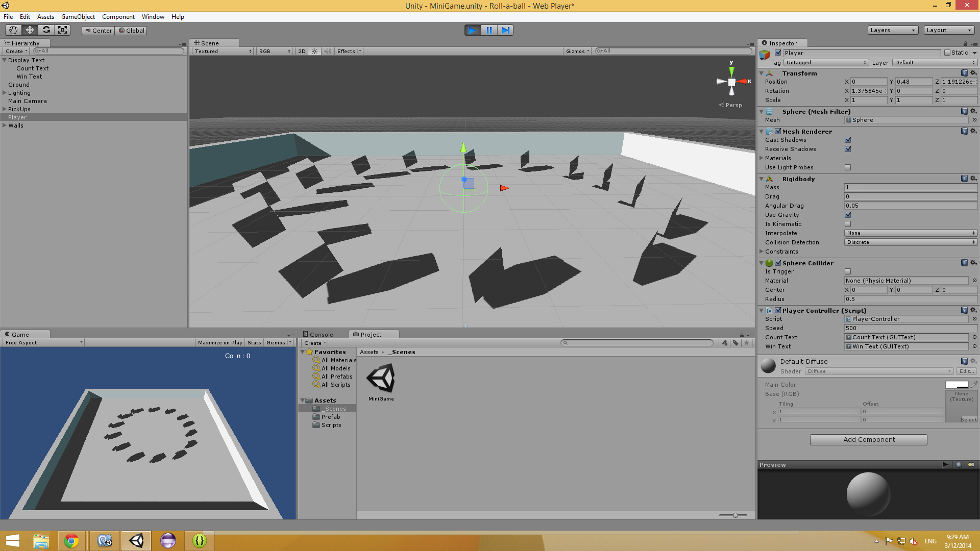Click the Stats button
The image size is (980, 551).
(254, 343)
